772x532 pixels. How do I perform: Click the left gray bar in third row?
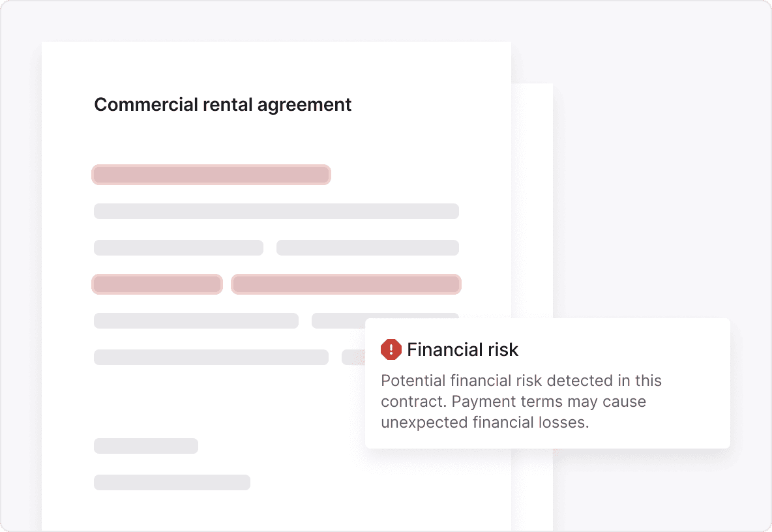pos(178,248)
